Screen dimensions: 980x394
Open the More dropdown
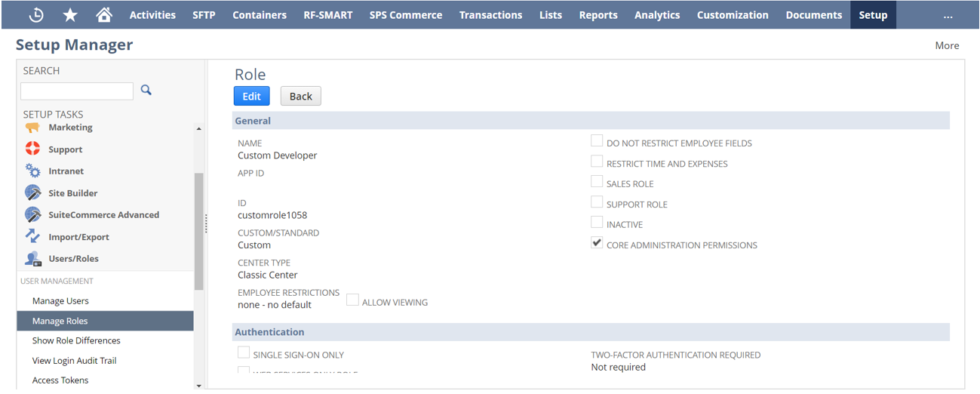click(947, 45)
